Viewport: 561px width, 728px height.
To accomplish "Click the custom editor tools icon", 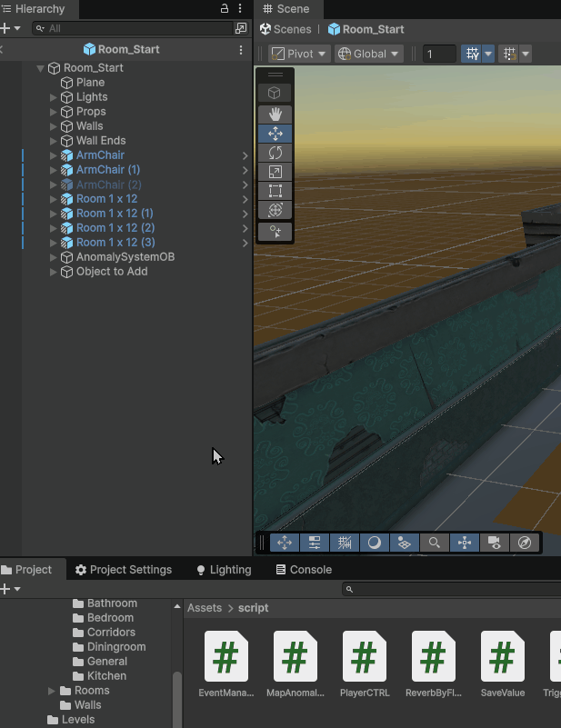I will tap(275, 232).
